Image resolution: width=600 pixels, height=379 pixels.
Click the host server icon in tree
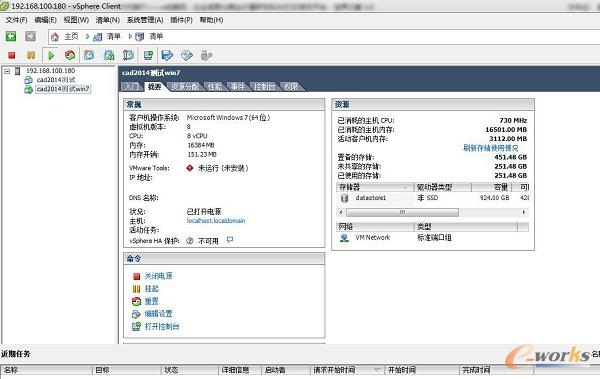(x=18, y=71)
